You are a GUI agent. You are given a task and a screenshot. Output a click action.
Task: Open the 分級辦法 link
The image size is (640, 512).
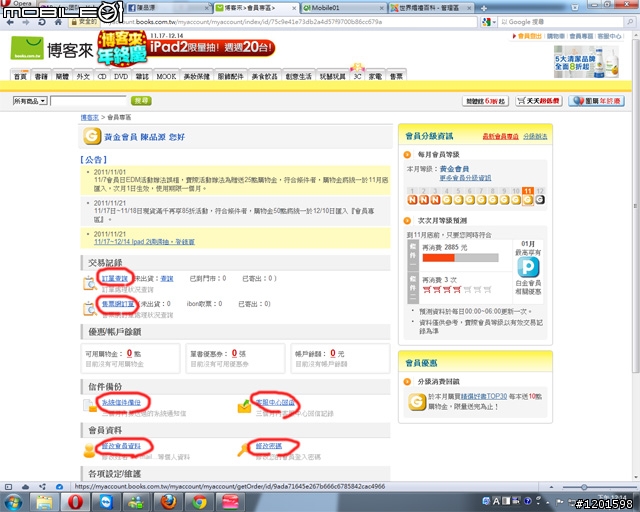pyautogui.click(x=535, y=136)
